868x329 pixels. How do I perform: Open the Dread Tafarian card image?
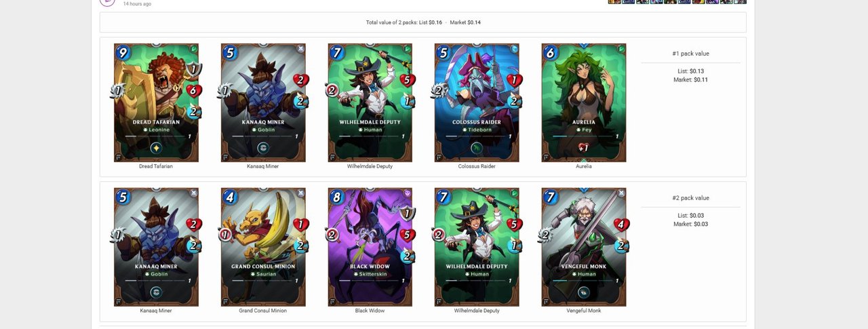click(x=156, y=102)
